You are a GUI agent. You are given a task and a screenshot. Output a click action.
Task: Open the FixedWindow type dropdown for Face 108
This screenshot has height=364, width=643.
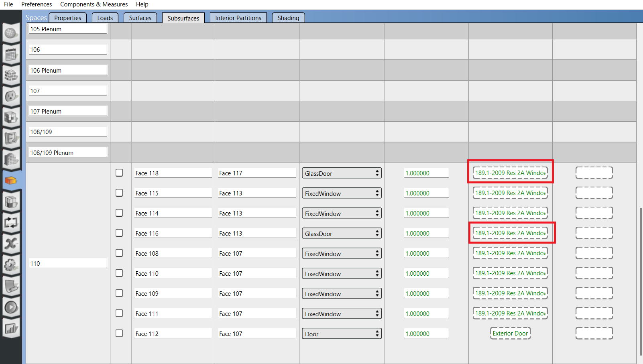click(342, 253)
